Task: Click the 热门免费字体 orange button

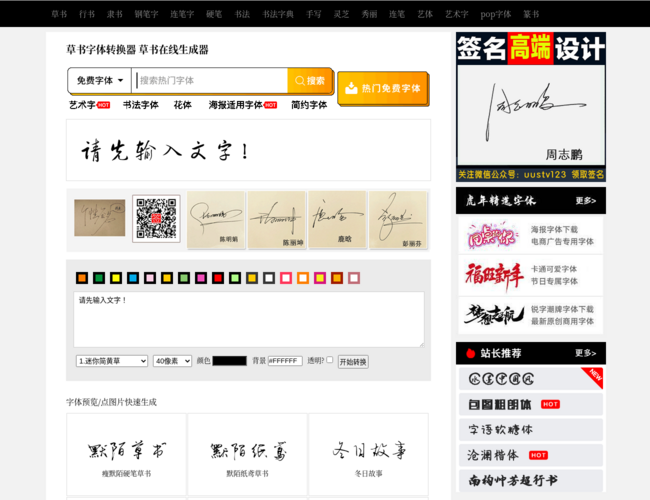Action: tap(382, 88)
